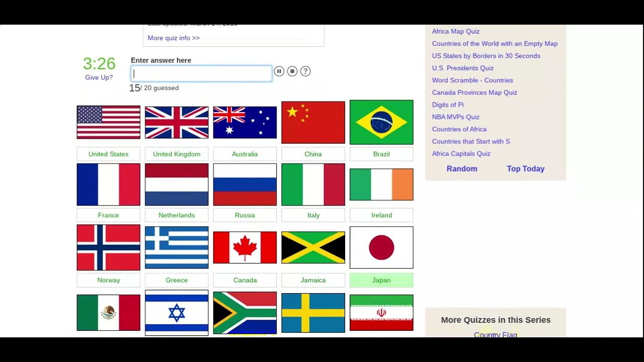
Task: Click the 3:26 countdown timer
Action: (x=99, y=64)
